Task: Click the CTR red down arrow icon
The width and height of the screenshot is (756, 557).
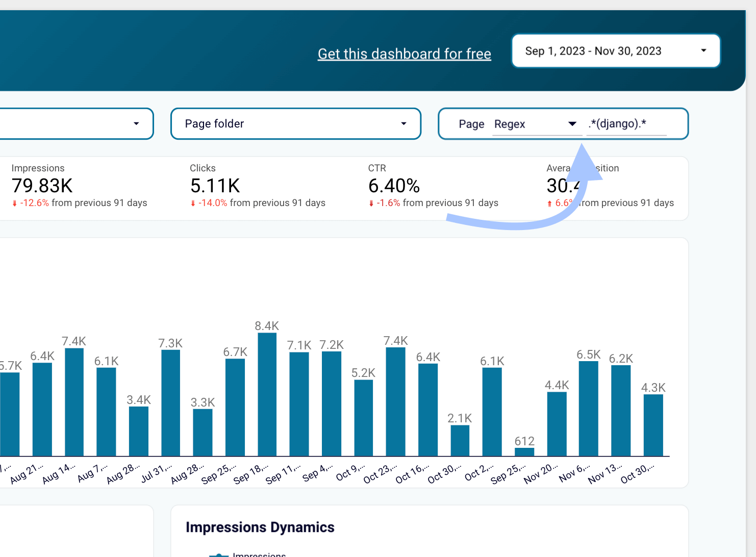Action: tap(371, 204)
